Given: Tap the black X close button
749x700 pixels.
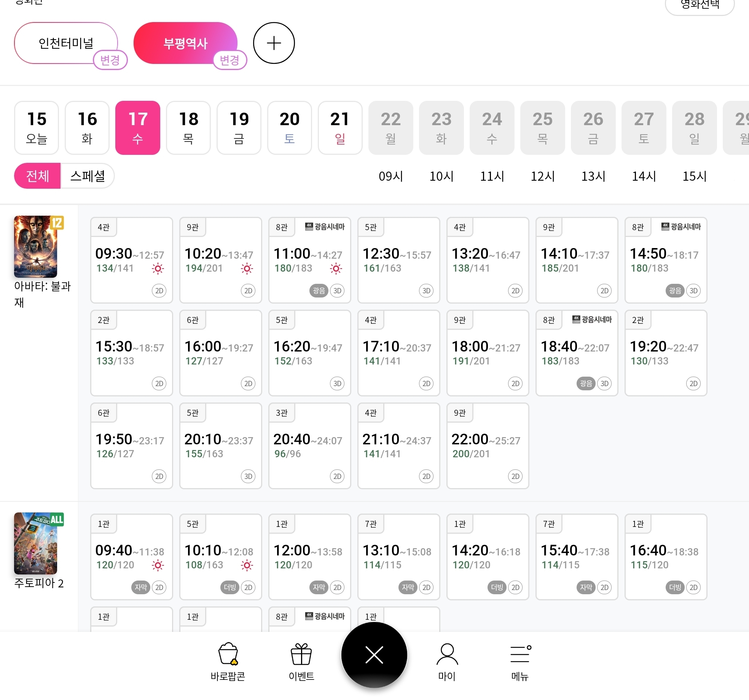Looking at the screenshot, I should coord(374,655).
